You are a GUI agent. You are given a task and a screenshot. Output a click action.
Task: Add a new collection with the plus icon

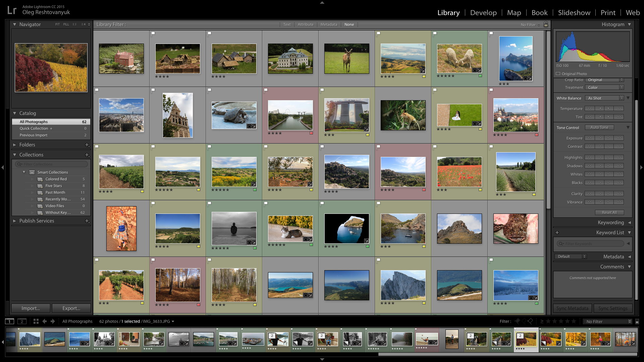tap(87, 155)
